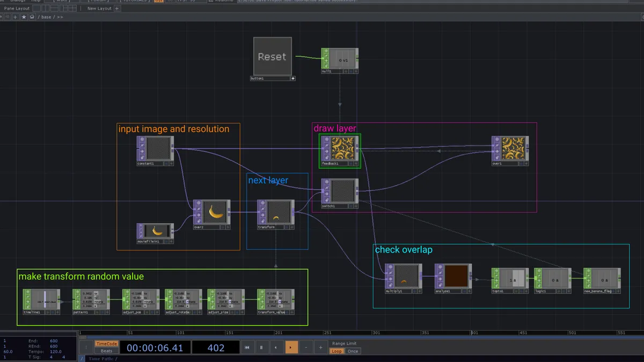Image resolution: width=644 pixels, height=362 pixels.
Task: Step back one frame with minus button
Action: point(306,348)
